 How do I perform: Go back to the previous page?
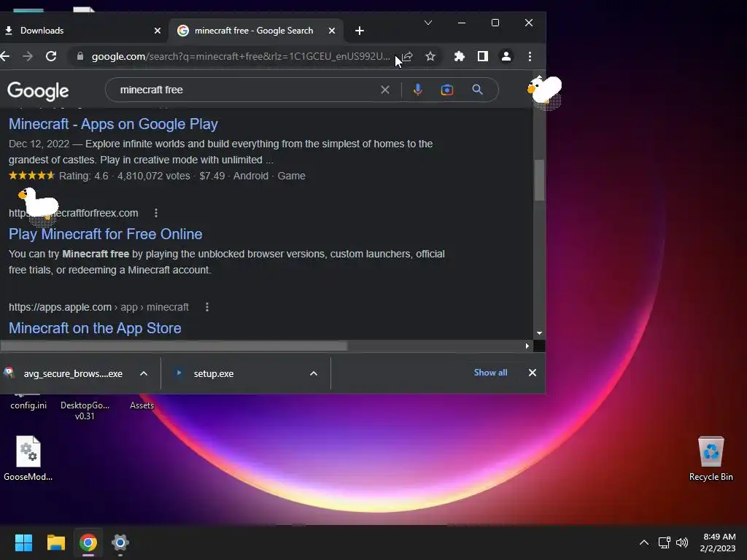[5, 56]
